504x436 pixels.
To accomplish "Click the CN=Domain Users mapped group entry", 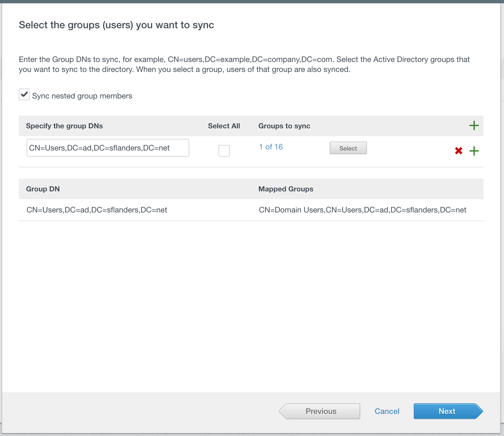I will (x=362, y=210).
